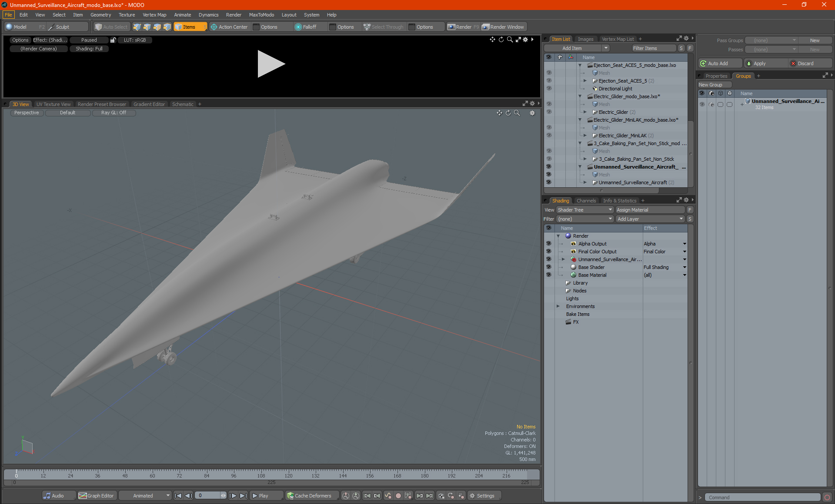The width and height of the screenshot is (835, 504).
Task: Toggle visibility of Alpha Output layer
Action: [549, 244]
